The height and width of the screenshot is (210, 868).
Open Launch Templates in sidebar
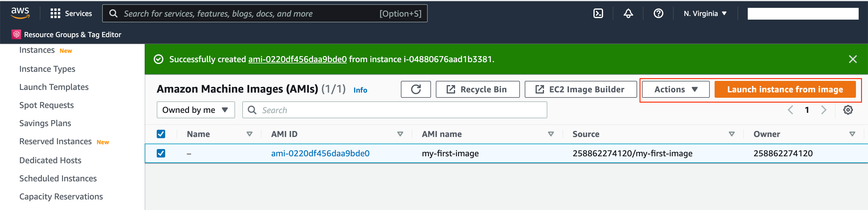(x=54, y=87)
